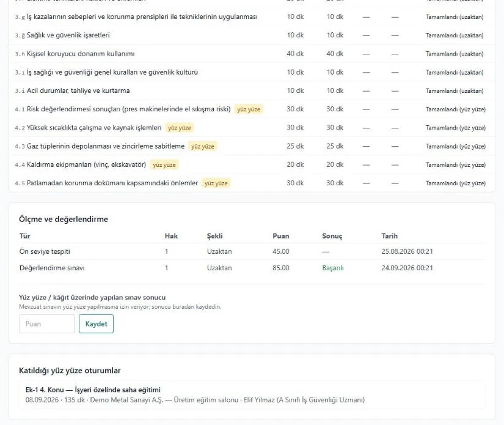Image resolution: width=504 pixels, height=425 pixels.
Task: Click session details line starting 08.09.2026
Action: (x=195, y=400)
